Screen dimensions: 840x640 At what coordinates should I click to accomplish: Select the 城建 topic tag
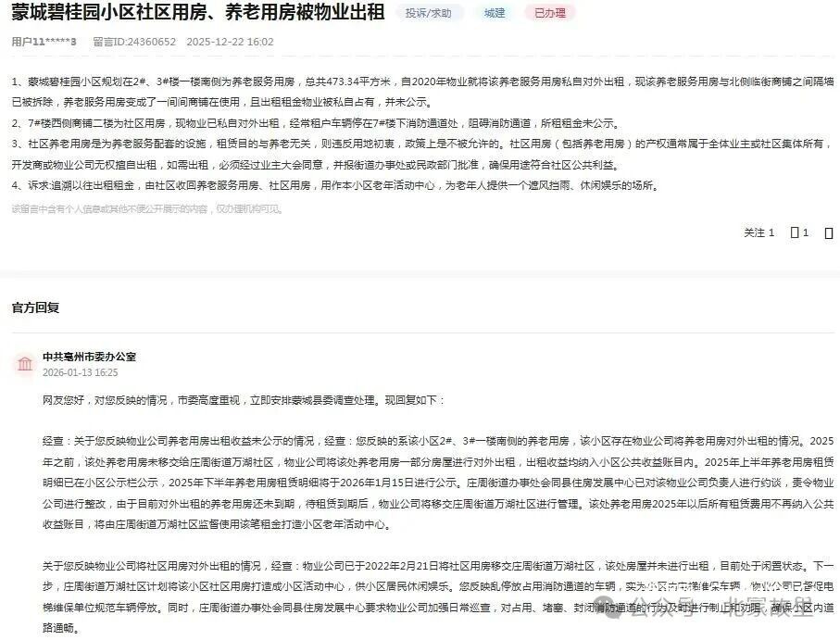494,13
